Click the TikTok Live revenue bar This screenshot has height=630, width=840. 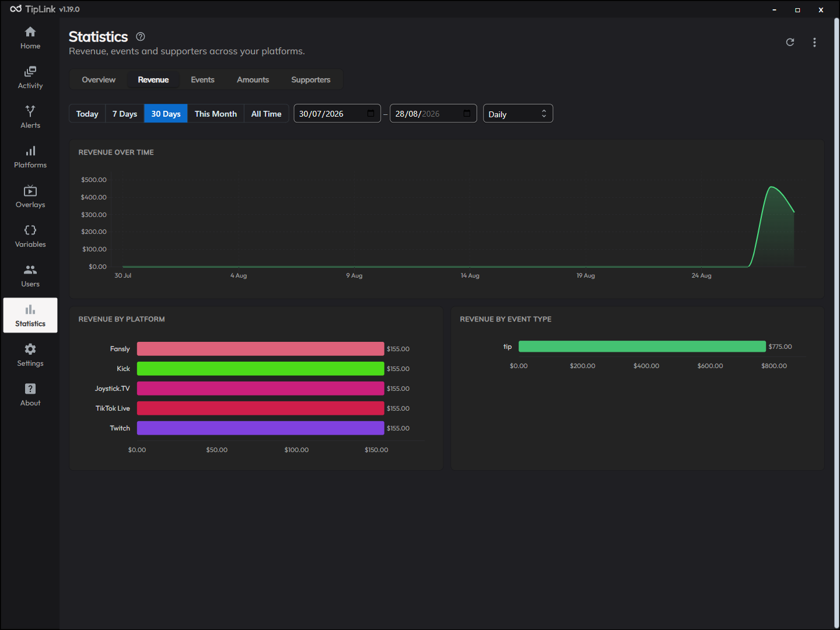[x=261, y=408]
